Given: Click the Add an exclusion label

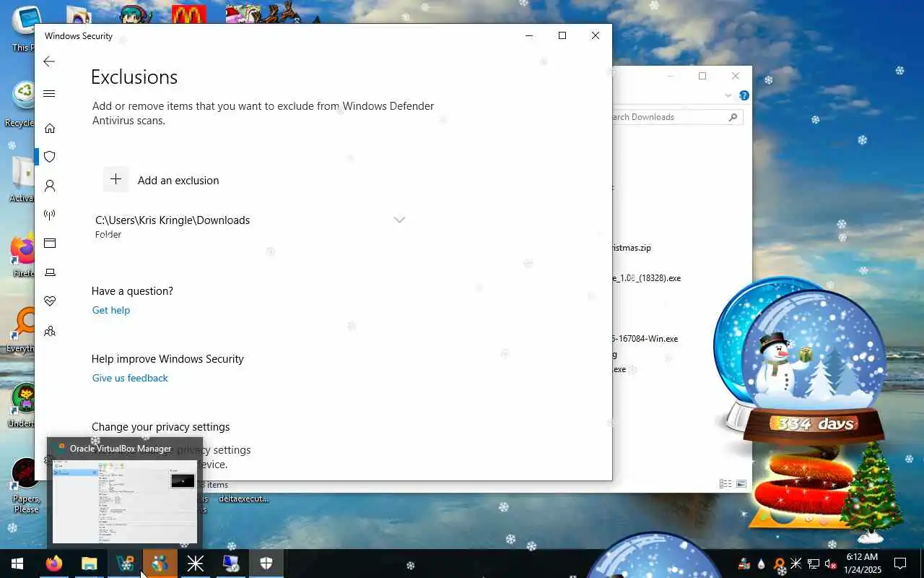Looking at the screenshot, I should [x=178, y=181].
